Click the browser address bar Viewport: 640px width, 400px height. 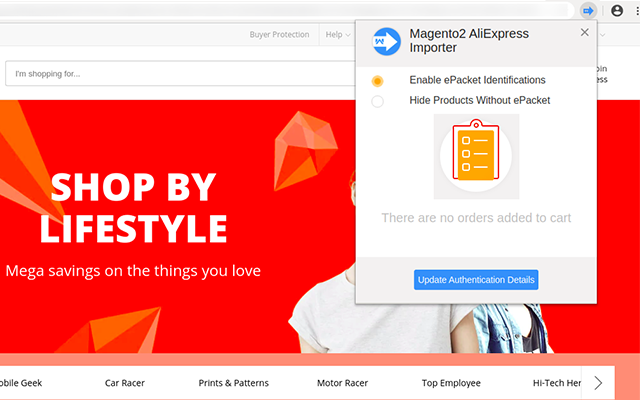click(x=286, y=10)
